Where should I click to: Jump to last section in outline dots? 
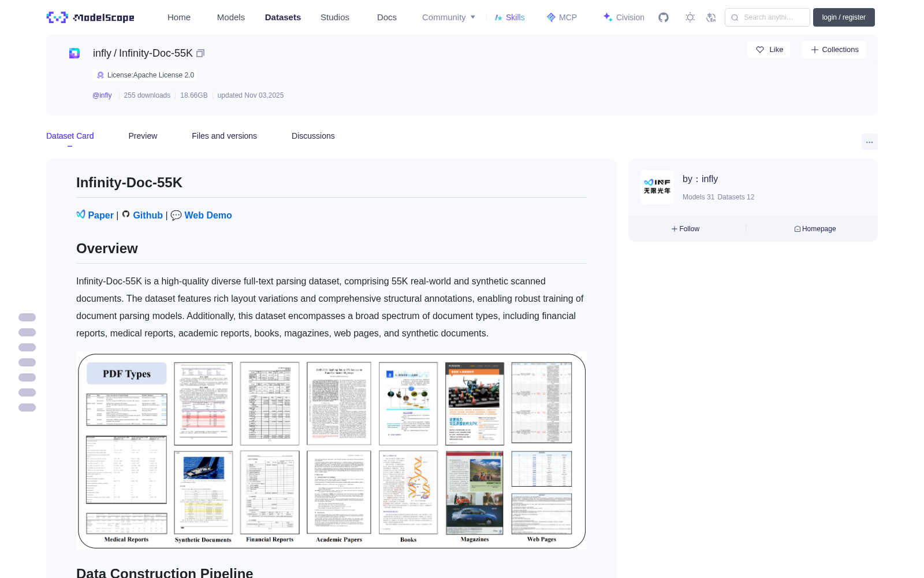(x=27, y=407)
